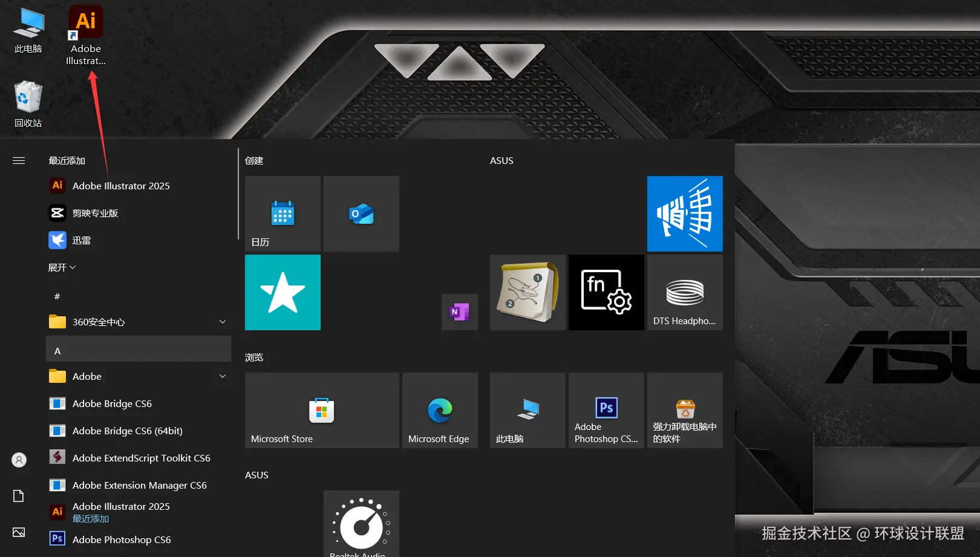Open the fn keyboard settings tile
The width and height of the screenshot is (980, 557).
(606, 292)
